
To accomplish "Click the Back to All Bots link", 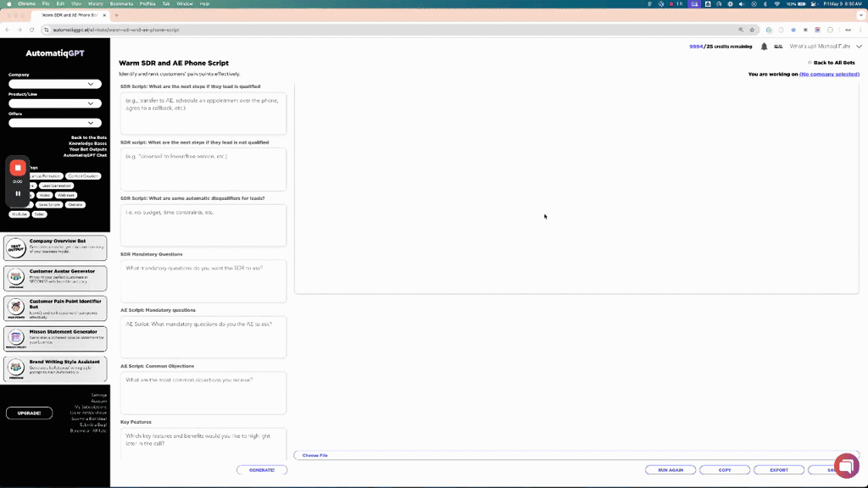I will 832,62.
